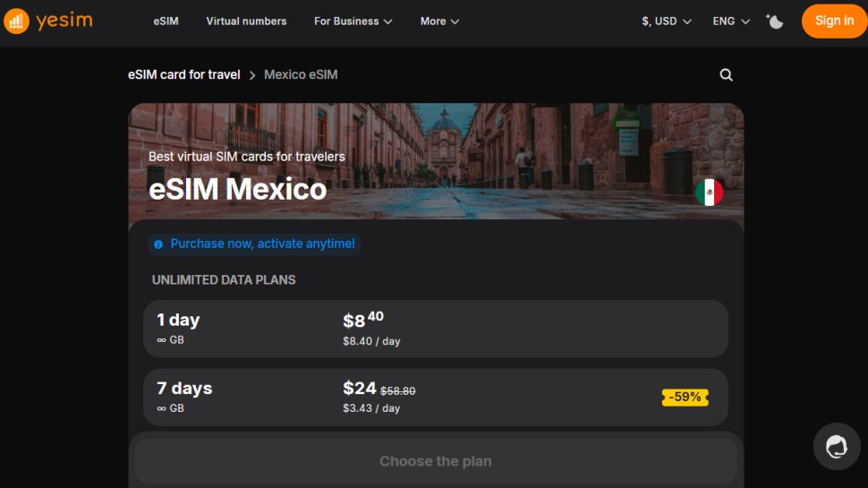Click the $8.40 / day price text
Viewport: 868px width, 488px height.
pyautogui.click(x=371, y=341)
